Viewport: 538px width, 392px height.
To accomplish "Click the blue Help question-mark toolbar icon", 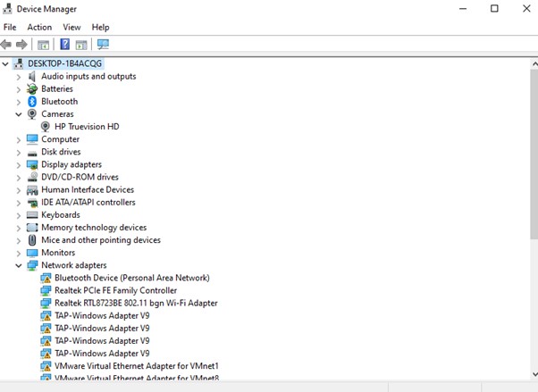I will [65, 45].
